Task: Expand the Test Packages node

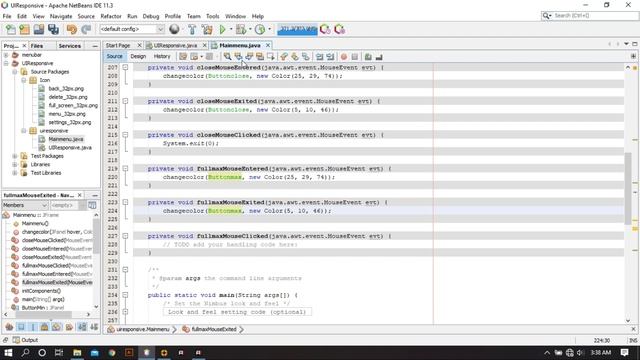Action: tap(15, 156)
